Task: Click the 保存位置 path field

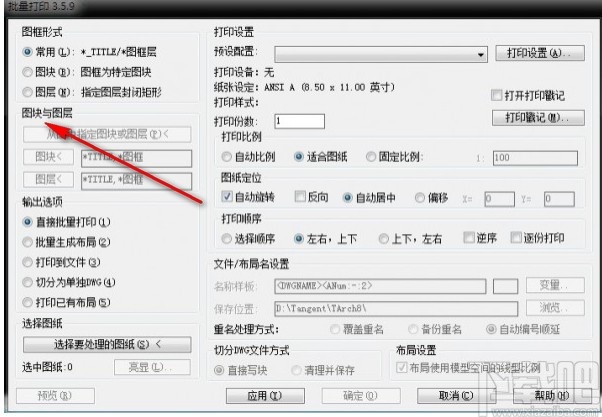Action: coord(396,309)
